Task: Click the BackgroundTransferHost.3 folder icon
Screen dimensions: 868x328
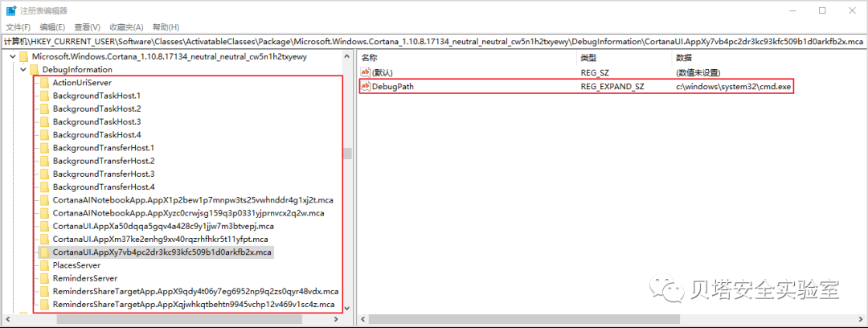Action: click(x=44, y=174)
